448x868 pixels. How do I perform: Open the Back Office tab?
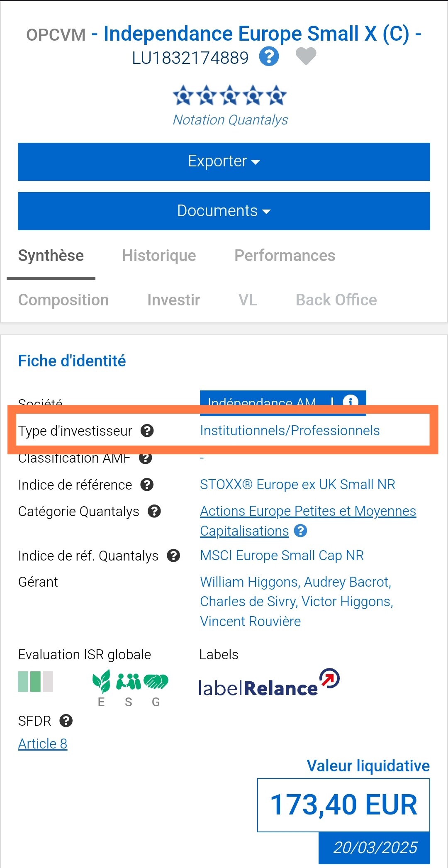click(x=336, y=300)
